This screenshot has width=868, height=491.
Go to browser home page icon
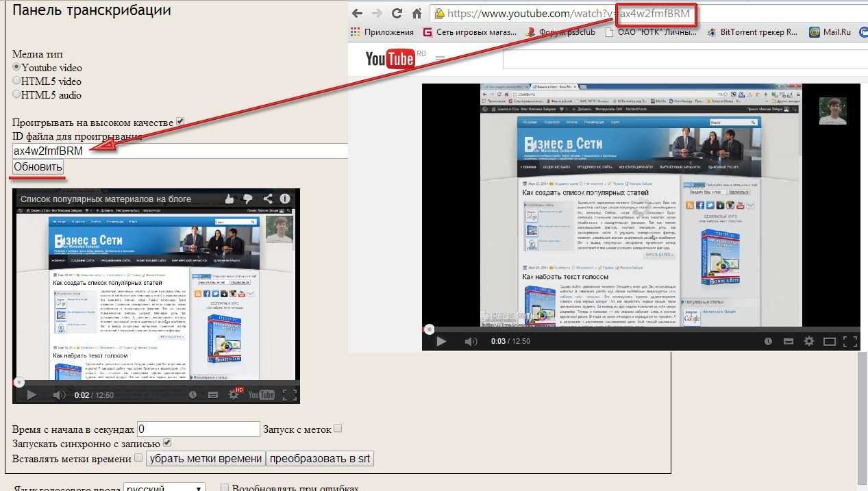coord(417,13)
